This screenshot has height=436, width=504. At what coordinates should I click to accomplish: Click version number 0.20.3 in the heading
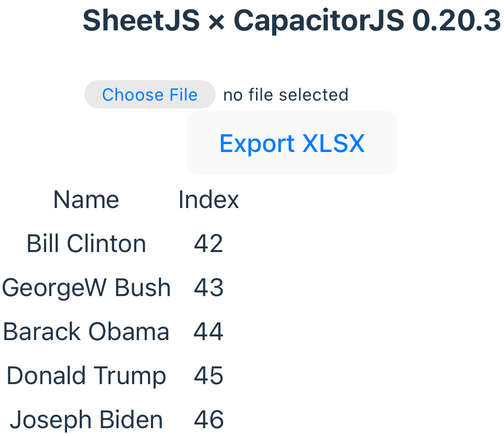(456, 21)
